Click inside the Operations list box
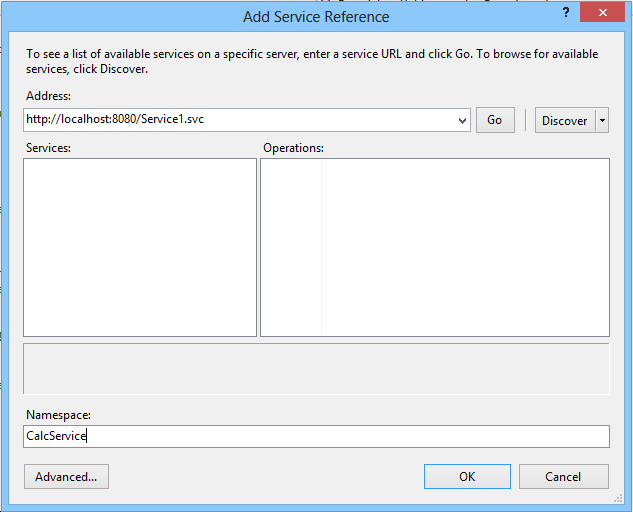 tap(435, 247)
